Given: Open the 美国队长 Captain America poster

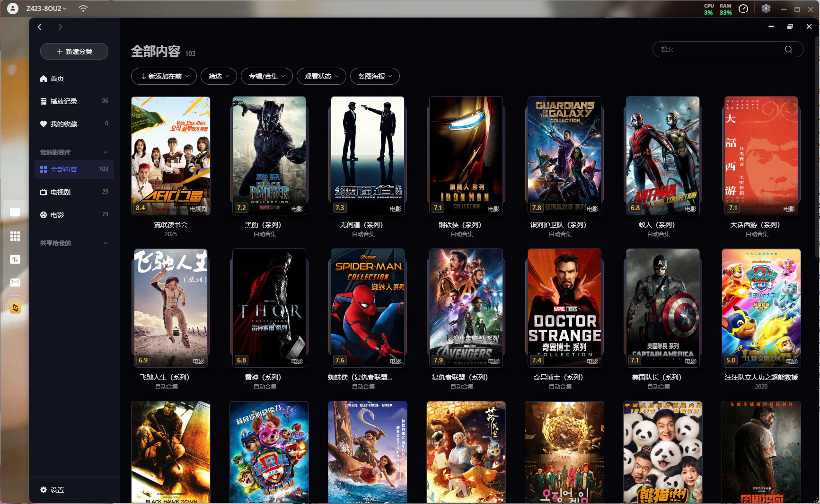Looking at the screenshot, I should coord(663,308).
